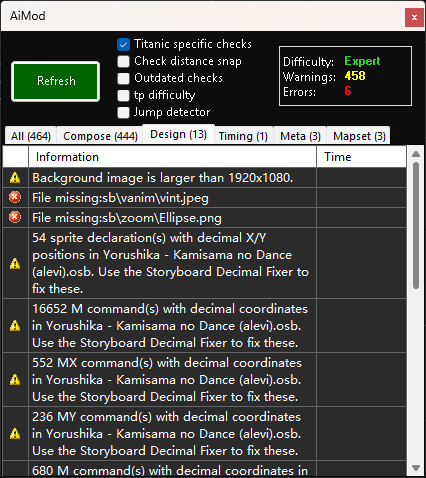This screenshot has width=426, height=478.
Task: Select the Design (13) tab
Action: coord(178,134)
